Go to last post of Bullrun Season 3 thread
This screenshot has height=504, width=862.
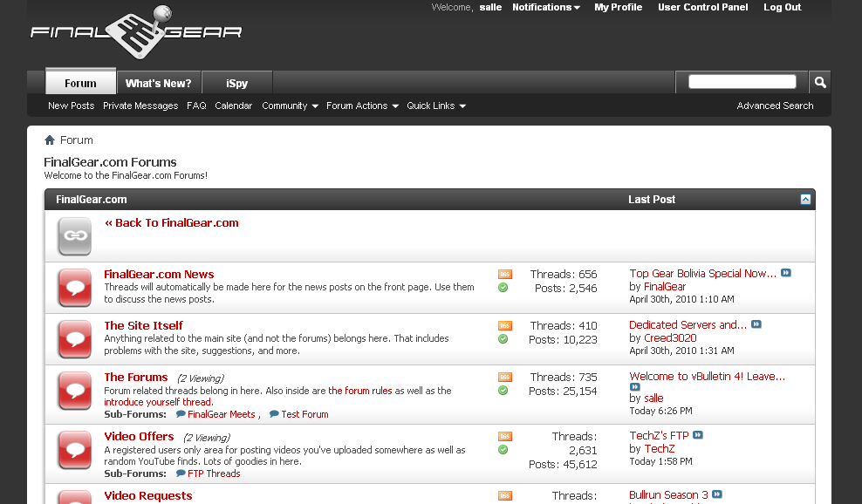717,494
